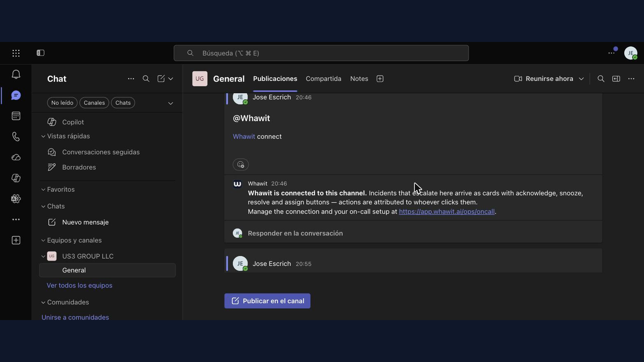Open channel more options ellipsis
Screen dimensions: 644x362
point(631,79)
